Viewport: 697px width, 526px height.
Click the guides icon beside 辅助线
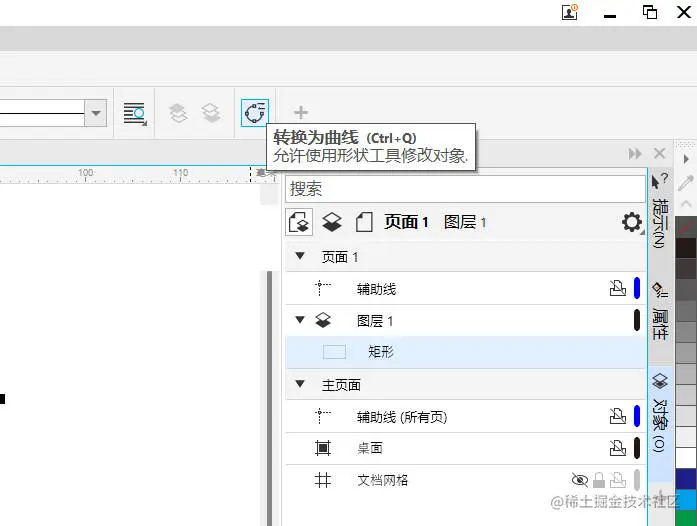coord(323,288)
